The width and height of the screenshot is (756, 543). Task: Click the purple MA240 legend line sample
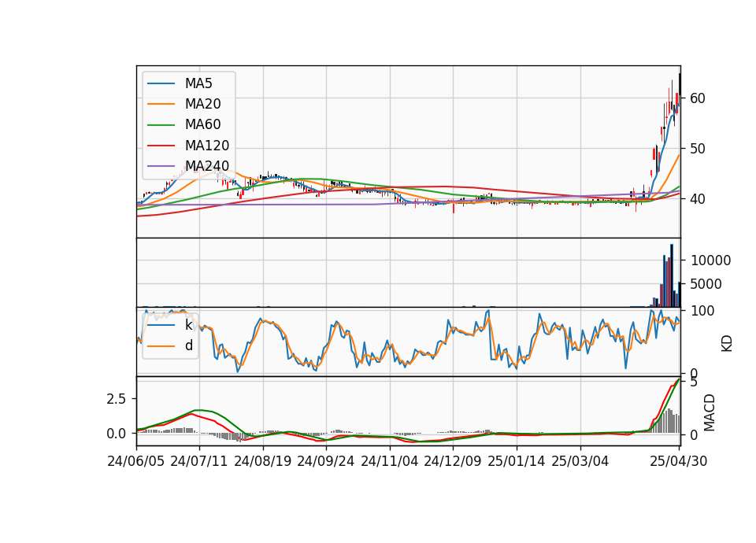click(x=161, y=166)
